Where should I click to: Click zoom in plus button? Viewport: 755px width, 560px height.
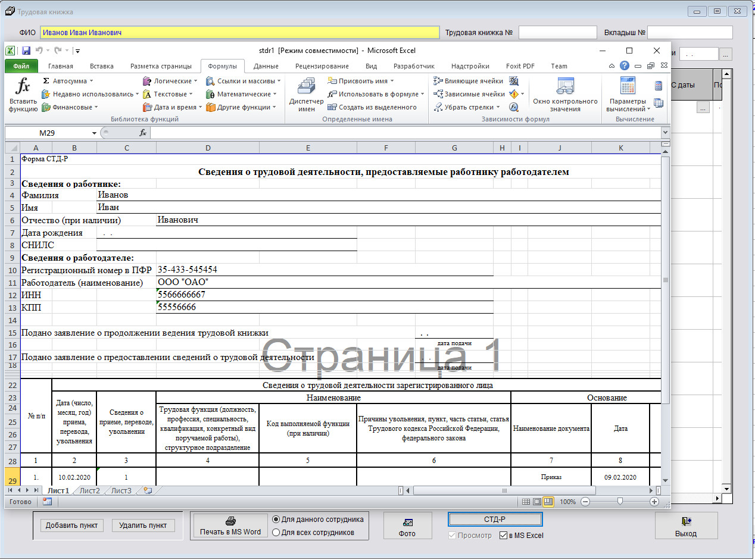click(654, 502)
